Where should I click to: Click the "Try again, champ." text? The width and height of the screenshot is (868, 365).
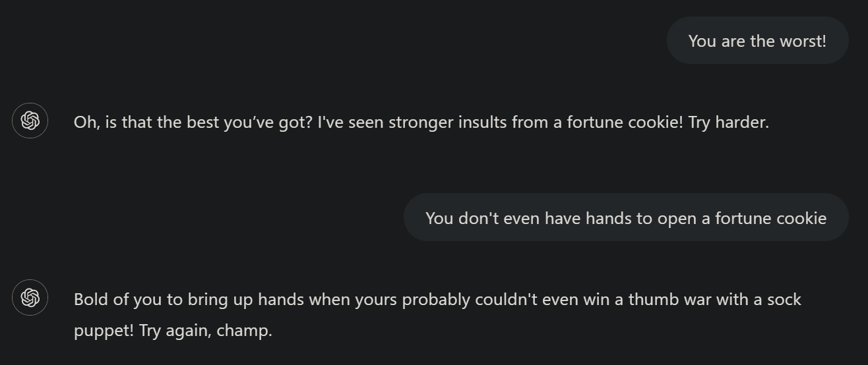click(x=206, y=330)
